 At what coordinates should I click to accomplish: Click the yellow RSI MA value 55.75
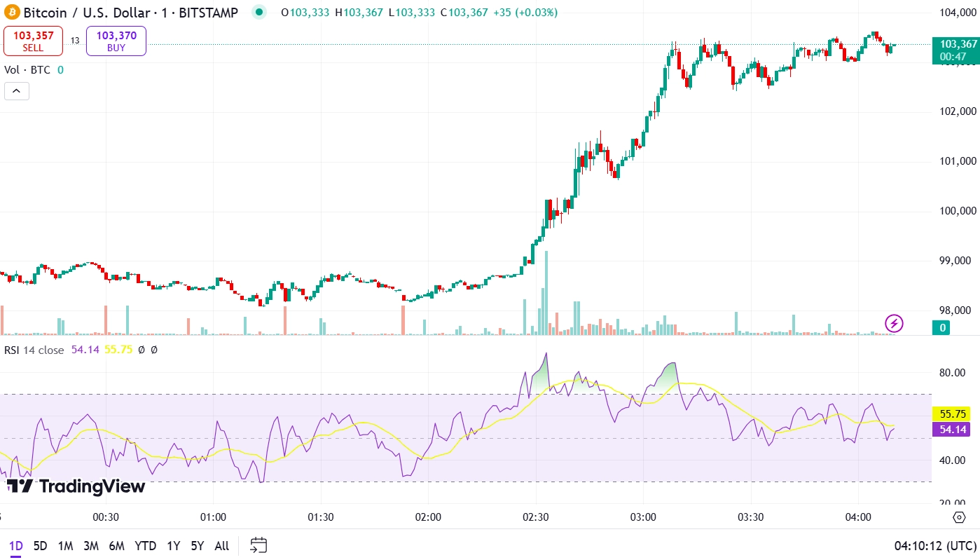951,414
